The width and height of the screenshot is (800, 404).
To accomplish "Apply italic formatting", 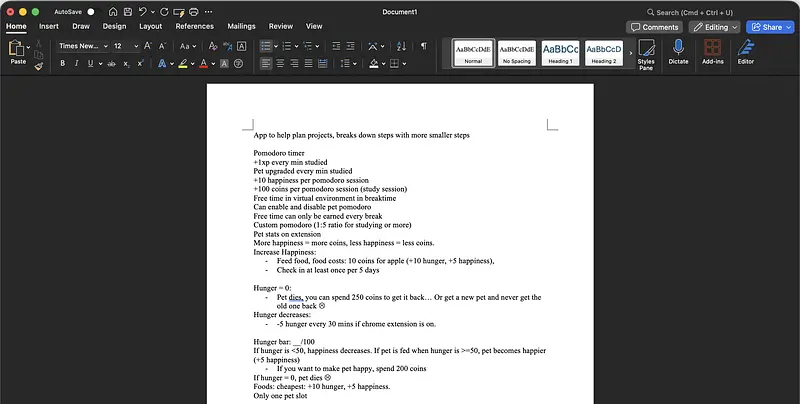I will click(x=78, y=64).
